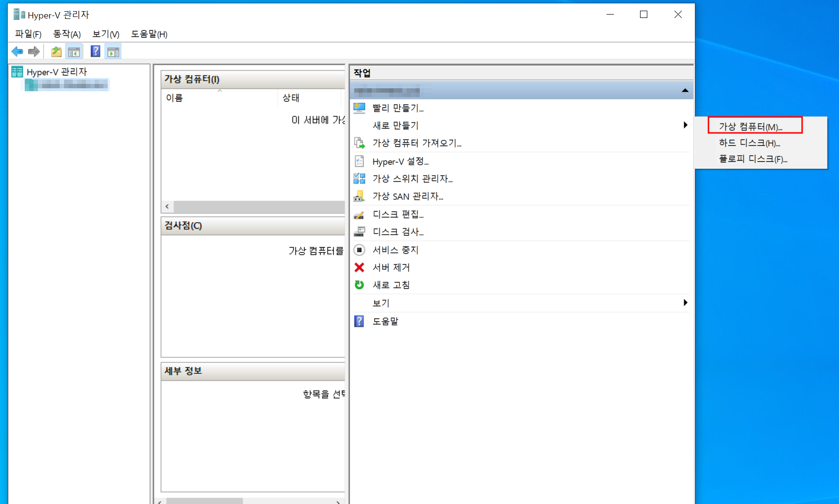Screen dimensions: 839x504
Task: Select the blurred server node in tree
Action: coord(67,85)
